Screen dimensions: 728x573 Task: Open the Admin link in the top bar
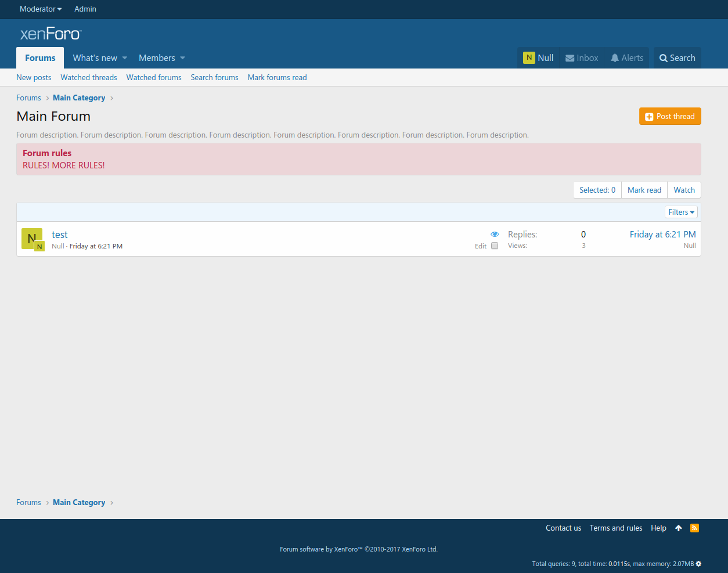click(x=85, y=9)
